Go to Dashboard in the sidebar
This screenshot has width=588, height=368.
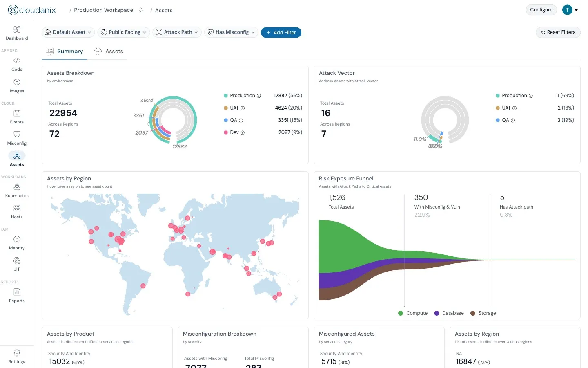tap(17, 33)
